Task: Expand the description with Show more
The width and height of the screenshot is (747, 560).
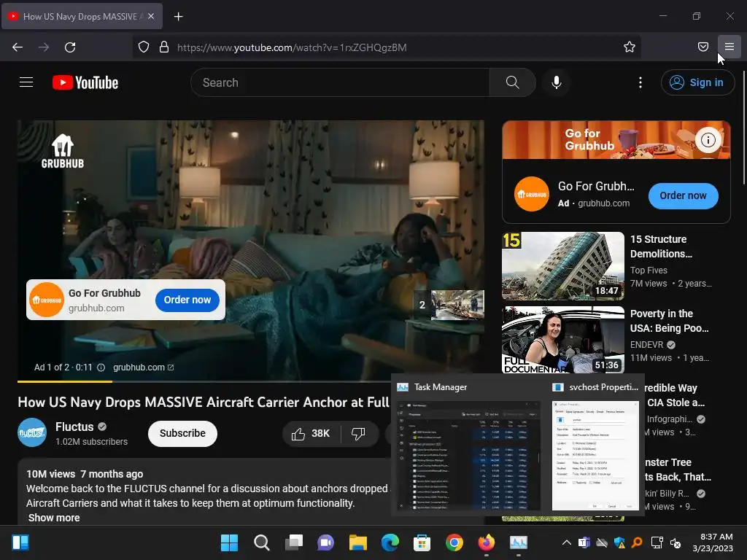Action: click(54, 518)
